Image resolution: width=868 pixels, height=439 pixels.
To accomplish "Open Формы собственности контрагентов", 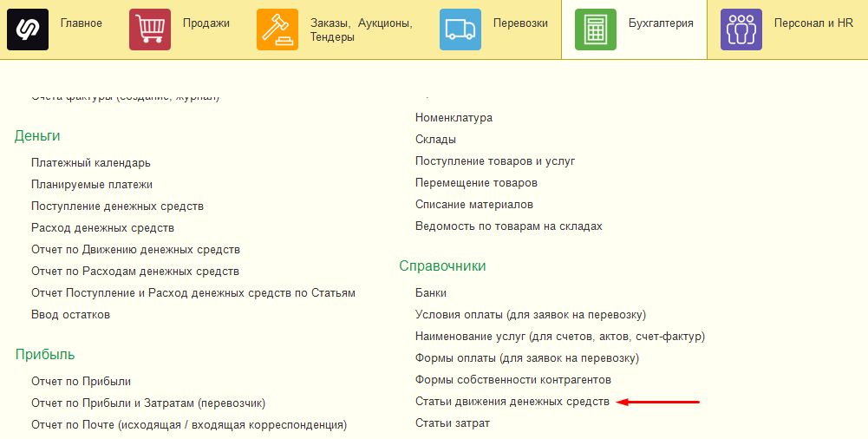I will 513,380.
